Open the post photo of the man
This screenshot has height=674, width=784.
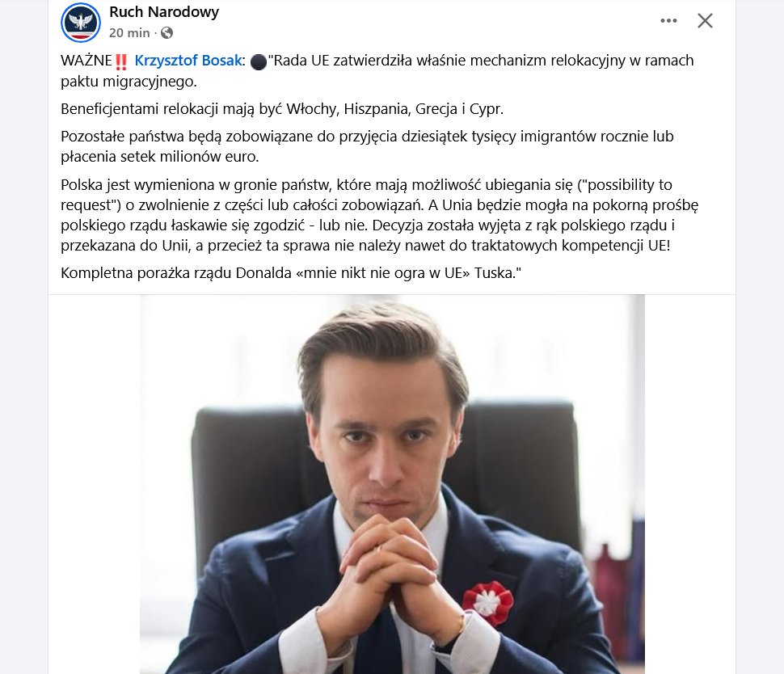point(392,484)
